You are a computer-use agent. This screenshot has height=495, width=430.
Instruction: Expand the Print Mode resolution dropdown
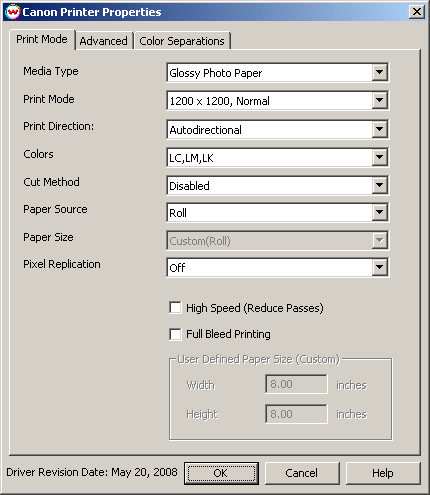[277, 100]
